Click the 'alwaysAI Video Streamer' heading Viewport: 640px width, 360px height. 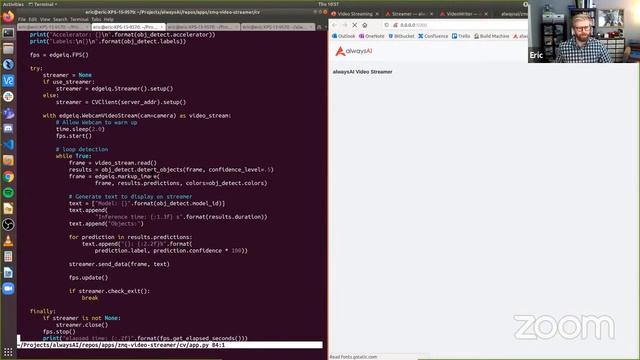pyautogui.click(x=362, y=72)
